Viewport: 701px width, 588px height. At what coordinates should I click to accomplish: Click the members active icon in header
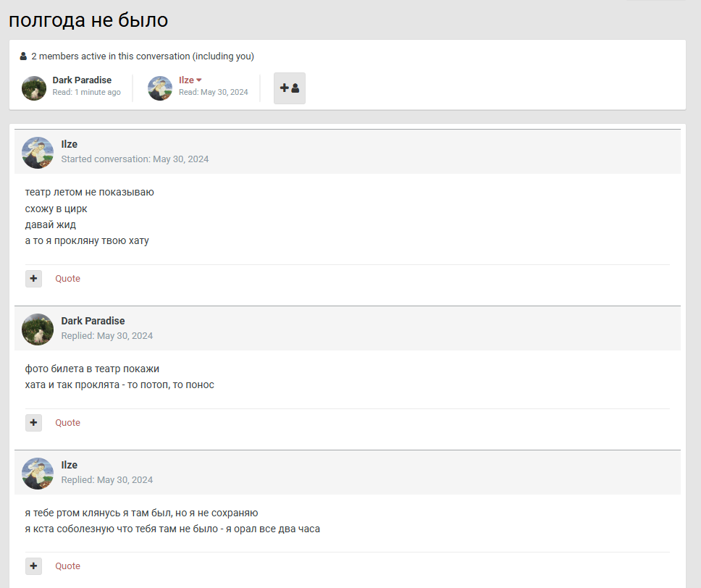point(23,56)
